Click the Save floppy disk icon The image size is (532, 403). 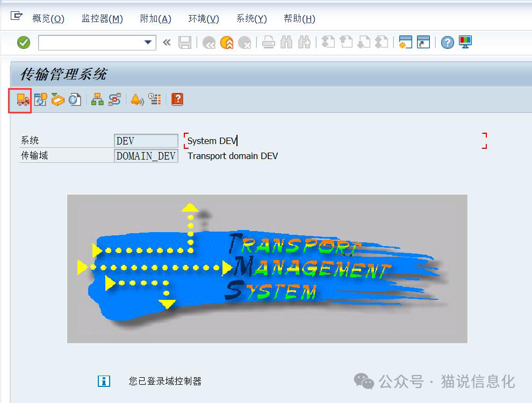[x=185, y=42]
